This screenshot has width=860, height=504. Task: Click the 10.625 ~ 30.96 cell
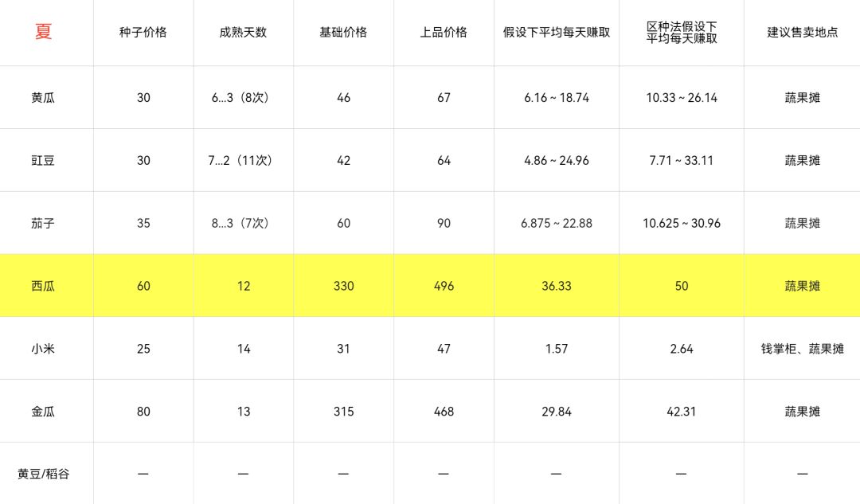[682, 223]
